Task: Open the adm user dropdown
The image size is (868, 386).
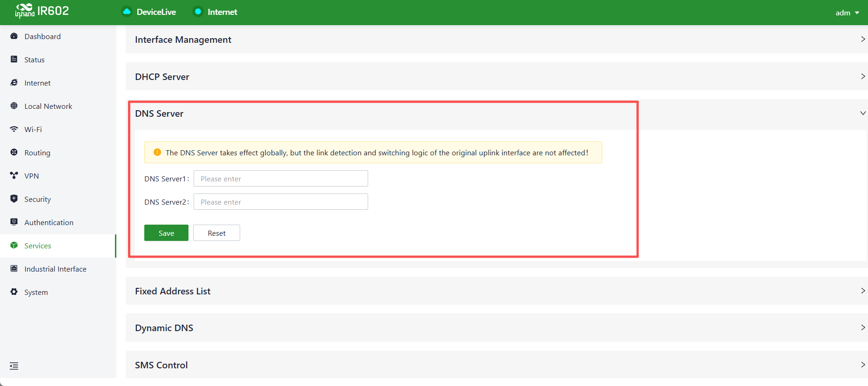Action: click(x=847, y=13)
